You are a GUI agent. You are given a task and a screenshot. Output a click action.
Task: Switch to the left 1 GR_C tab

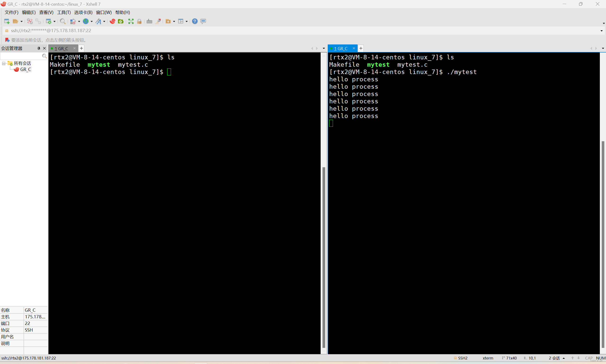pyautogui.click(x=61, y=48)
